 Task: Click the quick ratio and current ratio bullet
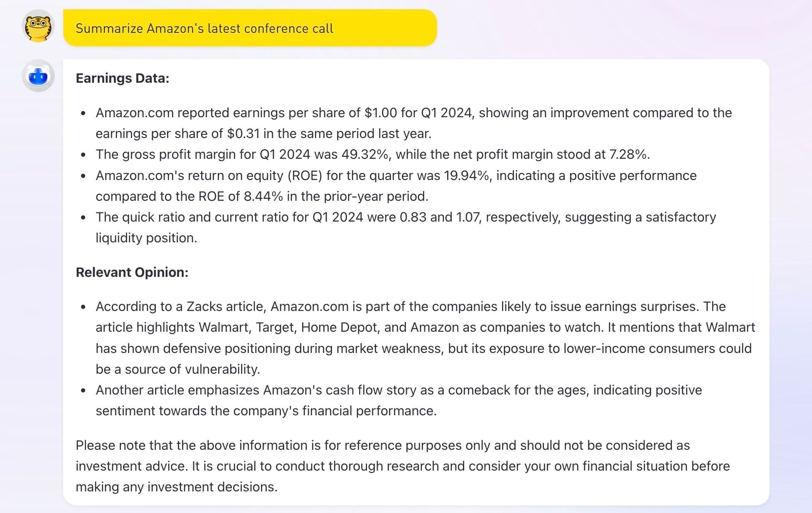406,217
